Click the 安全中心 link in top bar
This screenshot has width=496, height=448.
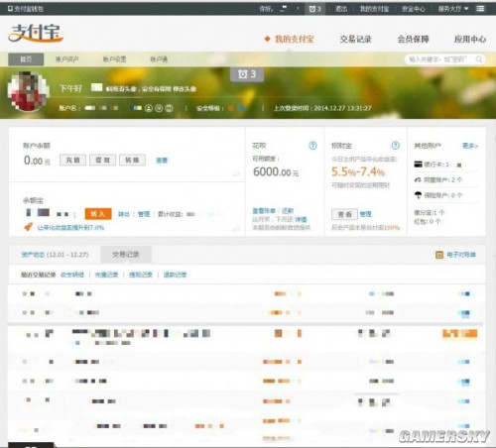click(414, 9)
